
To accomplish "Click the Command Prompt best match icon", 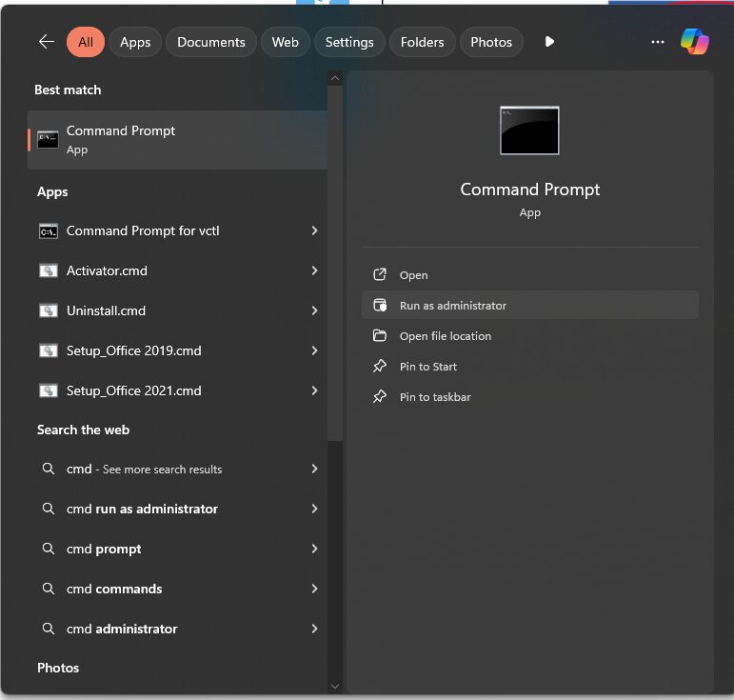I will pyautogui.click(x=48, y=140).
